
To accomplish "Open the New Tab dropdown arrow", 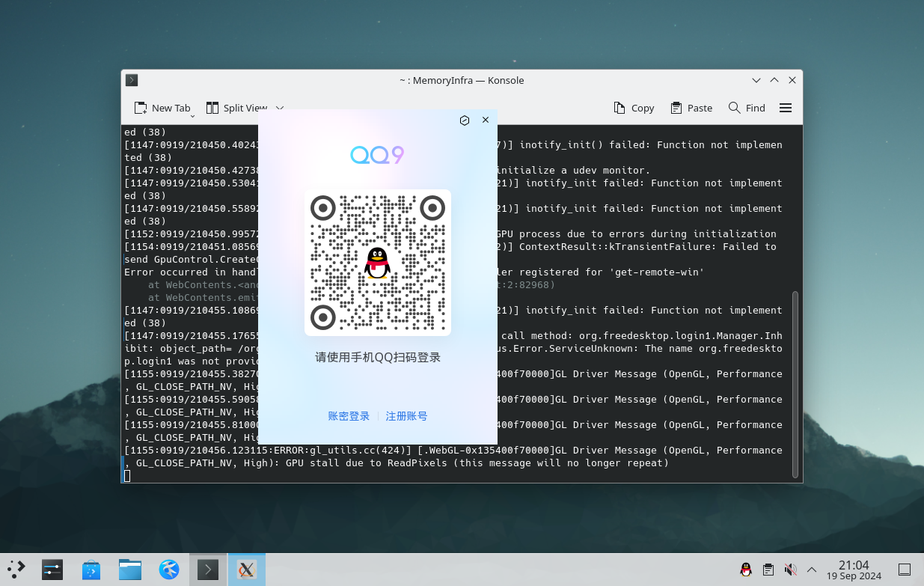I will (x=192, y=115).
